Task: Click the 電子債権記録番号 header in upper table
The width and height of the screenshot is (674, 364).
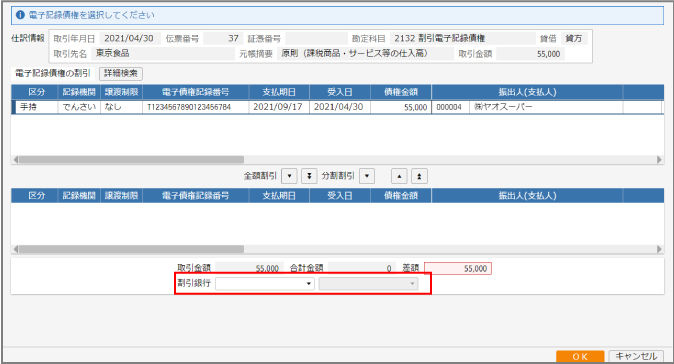Action: click(196, 92)
